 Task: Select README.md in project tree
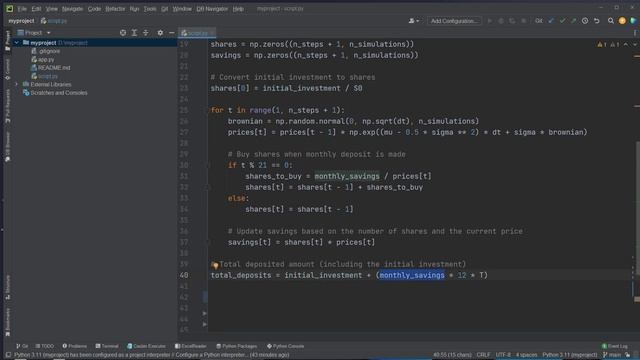point(51,68)
